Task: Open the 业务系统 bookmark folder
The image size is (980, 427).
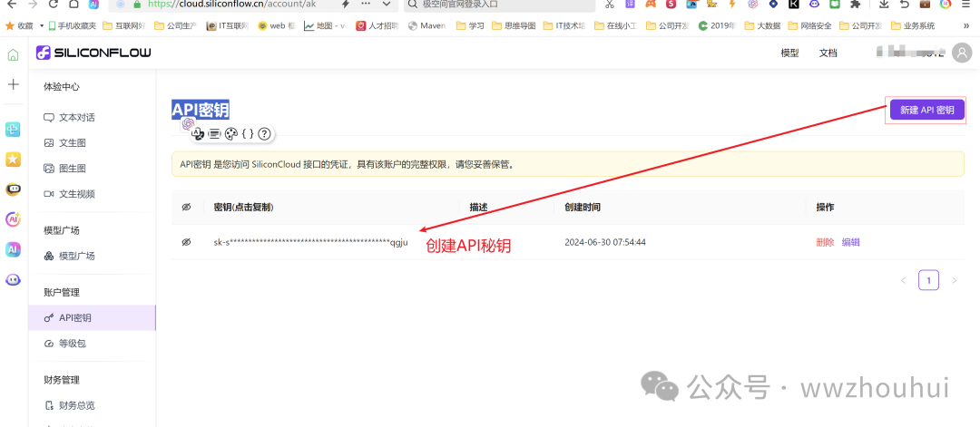Action: (x=913, y=25)
